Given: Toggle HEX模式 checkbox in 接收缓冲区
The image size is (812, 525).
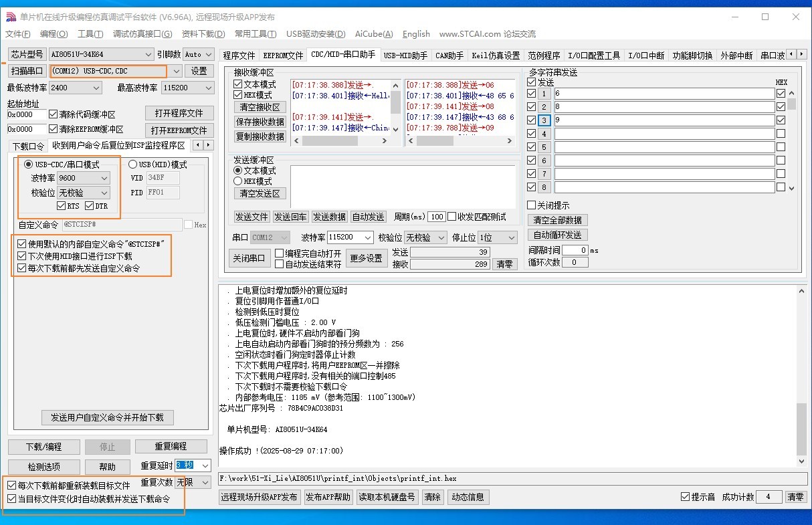Looking at the screenshot, I should 237,95.
